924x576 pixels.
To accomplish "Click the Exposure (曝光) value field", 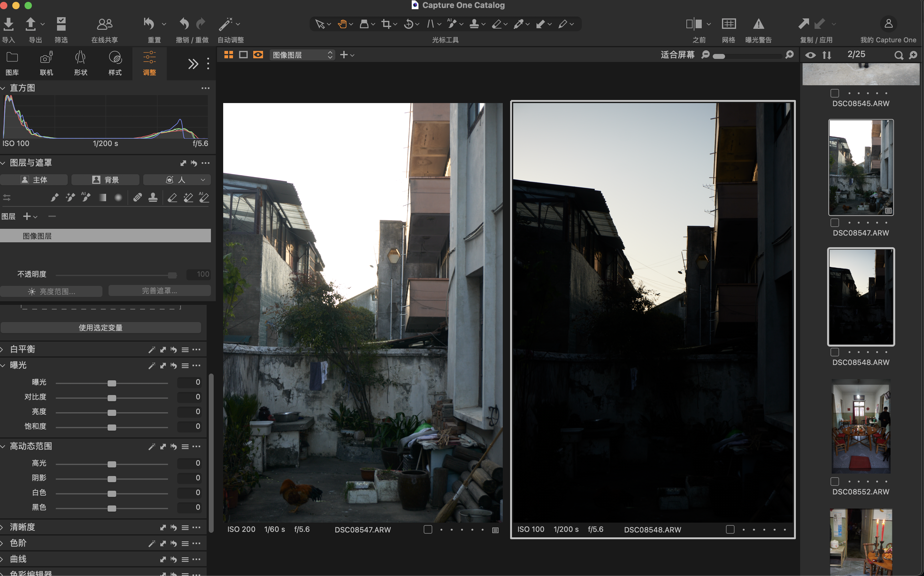I will pyautogui.click(x=189, y=382).
